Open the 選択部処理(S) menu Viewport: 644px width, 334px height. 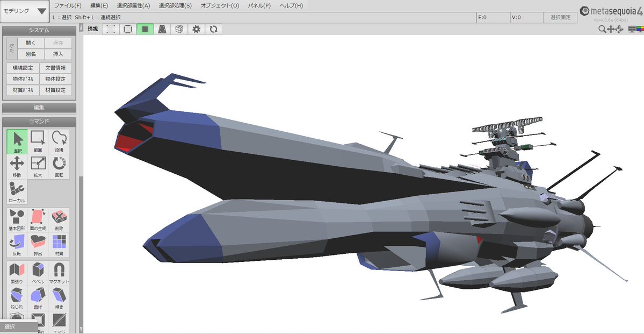(176, 6)
